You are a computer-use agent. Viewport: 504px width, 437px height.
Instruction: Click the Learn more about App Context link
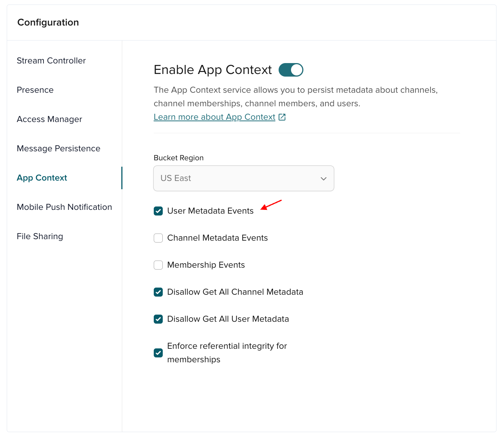(214, 117)
